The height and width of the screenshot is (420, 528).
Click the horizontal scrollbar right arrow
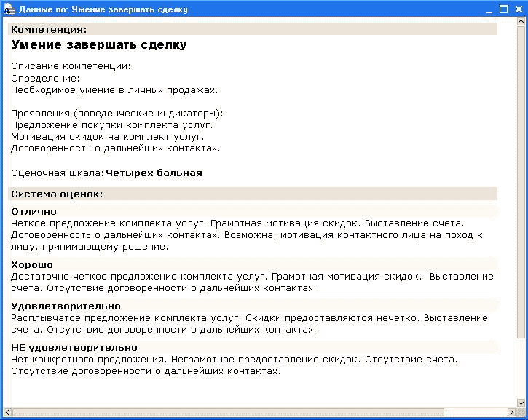point(511,412)
